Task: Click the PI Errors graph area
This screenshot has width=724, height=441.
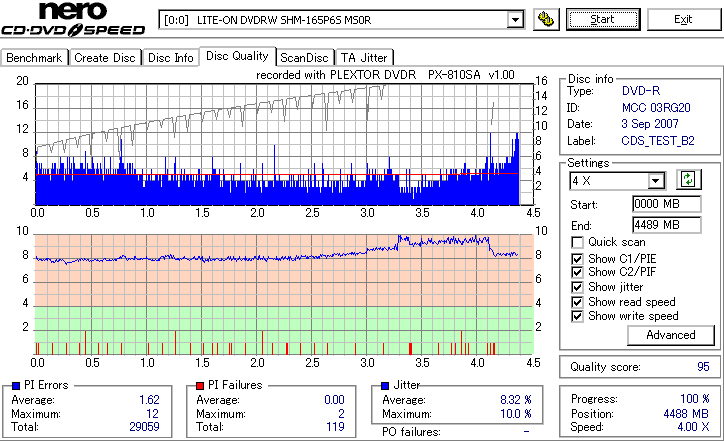Action: point(284,144)
